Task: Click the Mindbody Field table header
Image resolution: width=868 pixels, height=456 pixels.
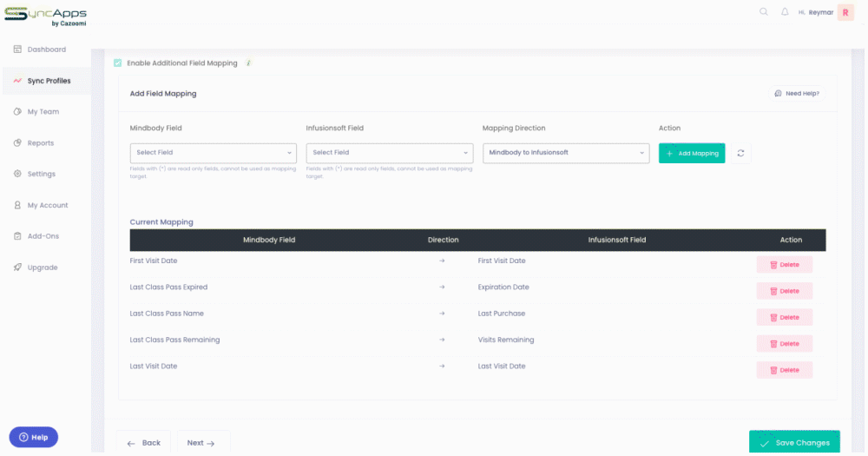Action: [269, 240]
